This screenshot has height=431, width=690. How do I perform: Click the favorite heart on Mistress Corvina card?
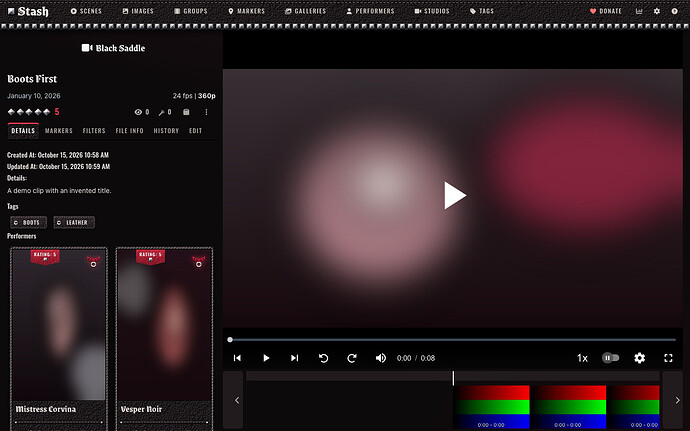point(93,262)
